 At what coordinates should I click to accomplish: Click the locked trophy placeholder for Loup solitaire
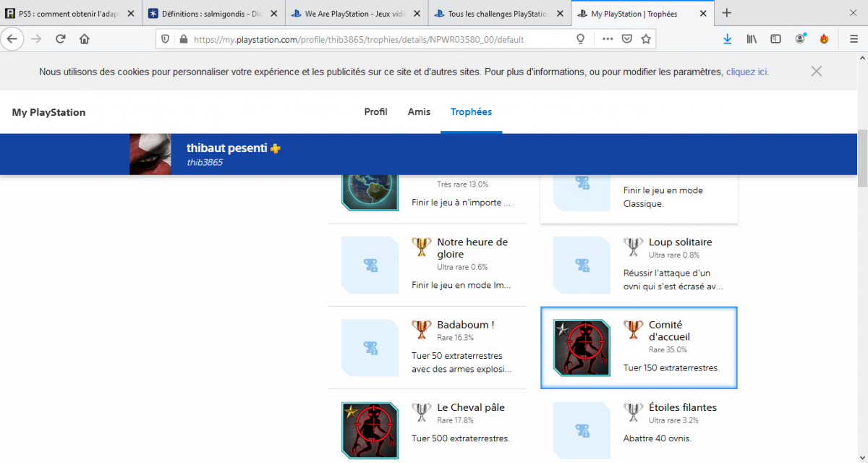point(582,265)
